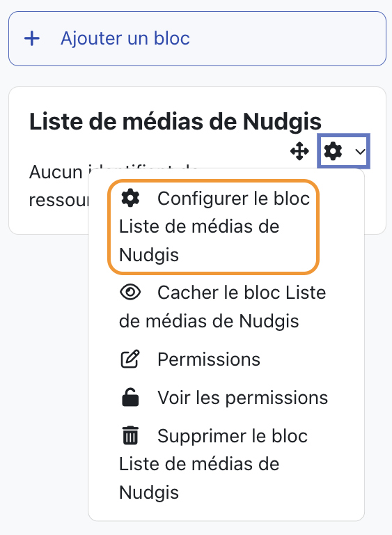Toggle the eye icon to hide the block

click(x=130, y=293)
